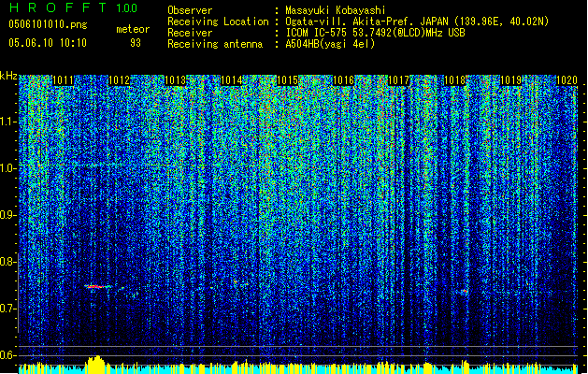This screenshot has width=588, height=374.
Task: Click the 0.7 frequency axis label
Action: 7,309
